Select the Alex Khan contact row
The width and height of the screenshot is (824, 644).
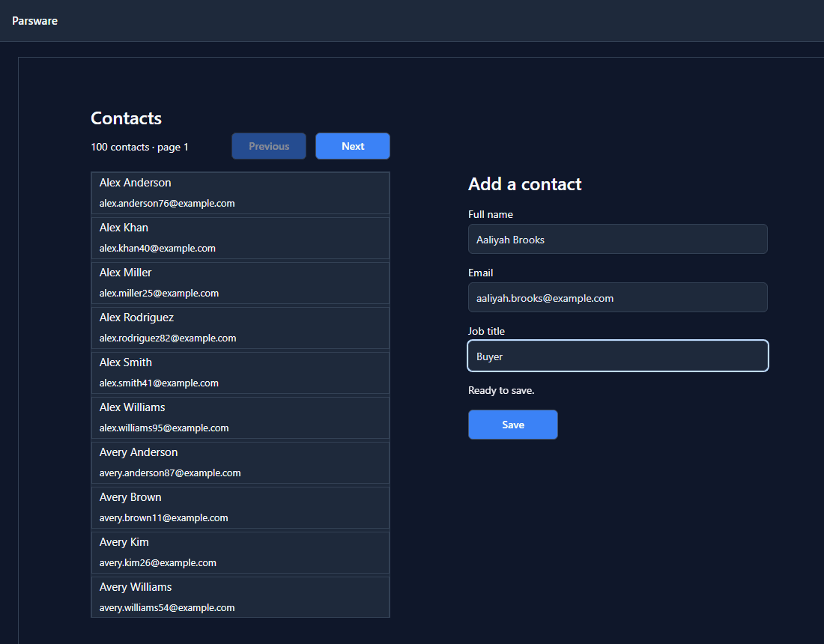[x=240, y=238]
